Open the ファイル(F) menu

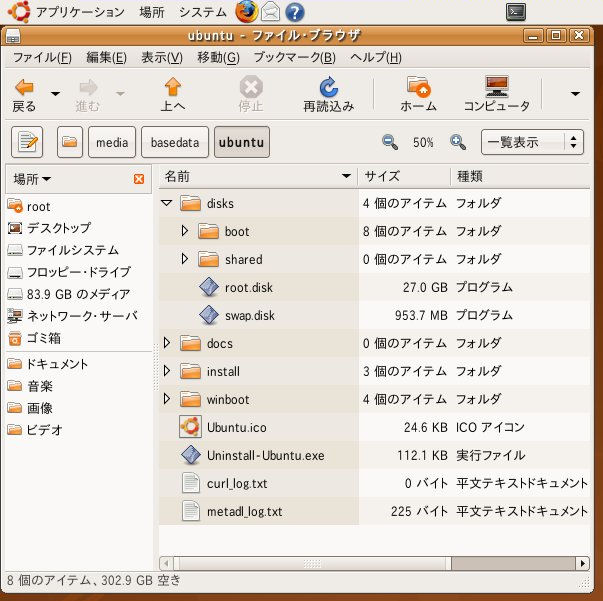point(42,58)
